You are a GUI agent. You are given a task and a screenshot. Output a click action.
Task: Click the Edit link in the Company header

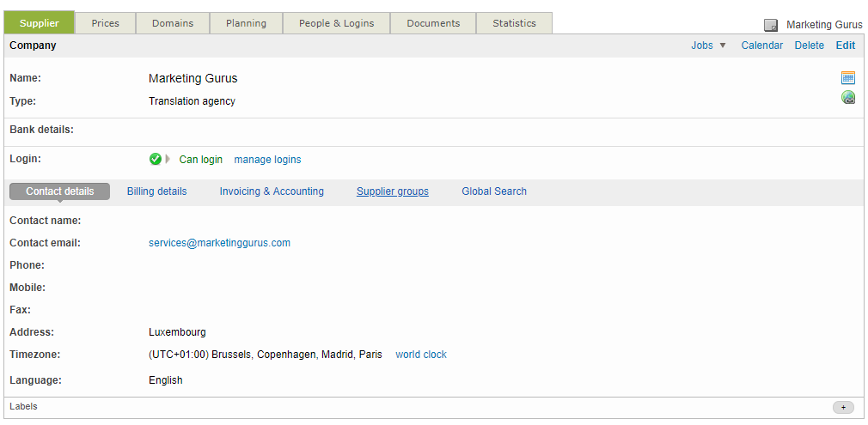[845, 46]
